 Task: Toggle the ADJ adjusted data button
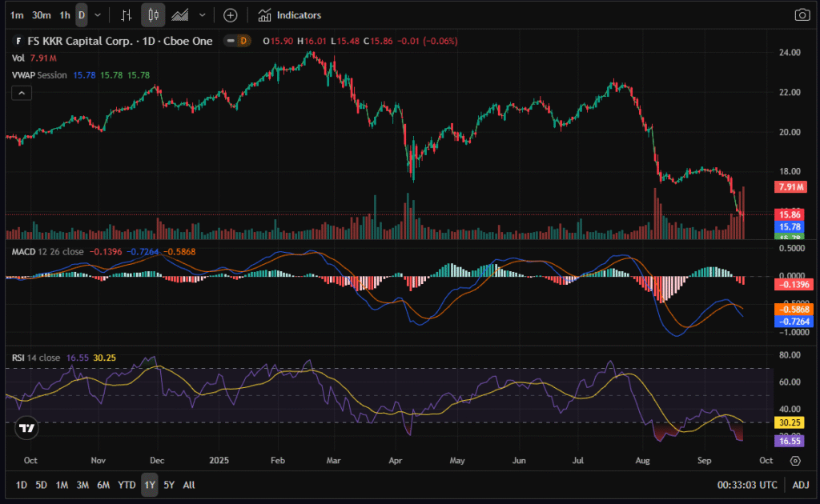tap(801, 485)
